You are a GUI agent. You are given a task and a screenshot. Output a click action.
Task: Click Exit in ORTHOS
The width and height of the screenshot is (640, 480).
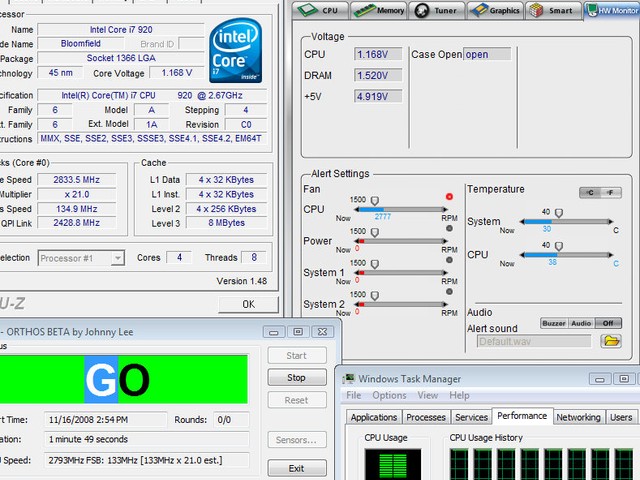(297, 468)
